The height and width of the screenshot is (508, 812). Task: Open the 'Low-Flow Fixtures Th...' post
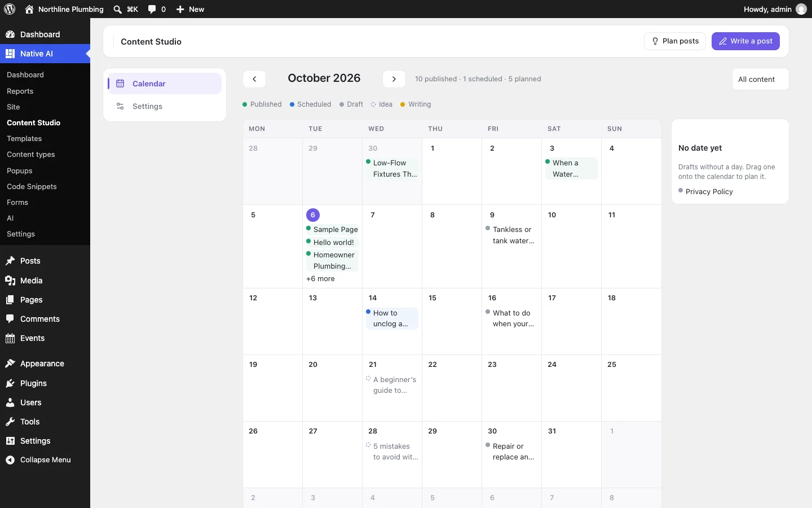coord(392,168)
